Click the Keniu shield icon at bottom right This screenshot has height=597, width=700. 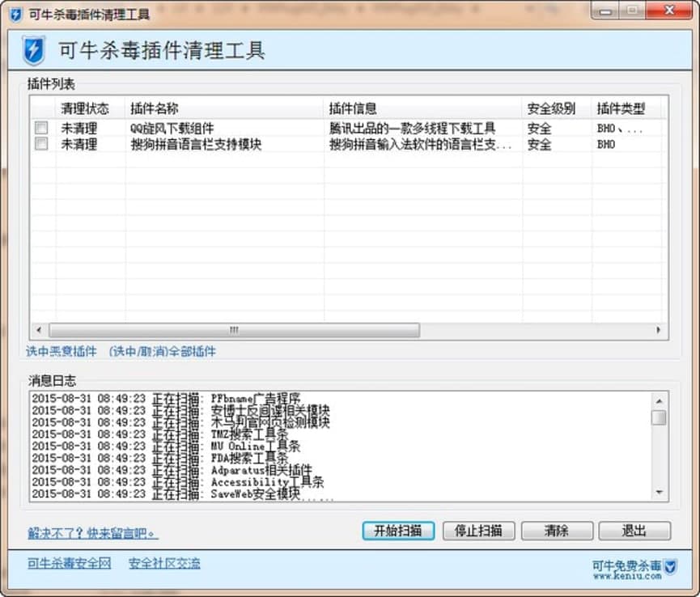click(671, 566)
